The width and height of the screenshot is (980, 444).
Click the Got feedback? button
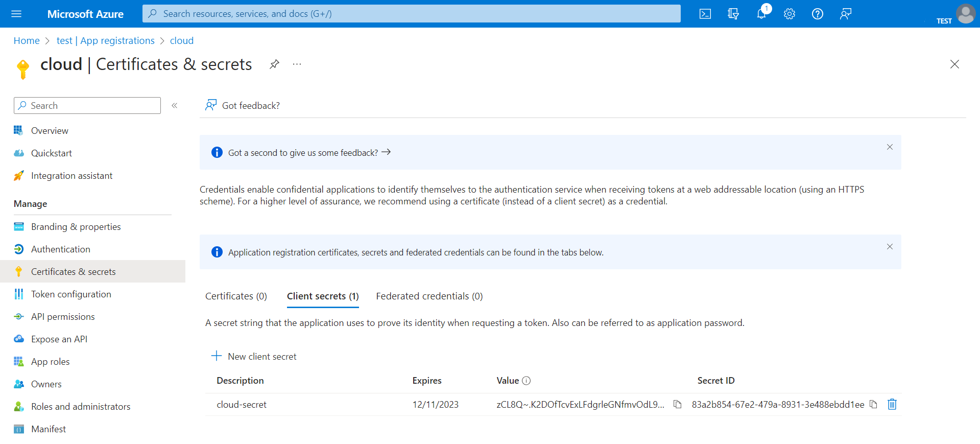point(242,105)
